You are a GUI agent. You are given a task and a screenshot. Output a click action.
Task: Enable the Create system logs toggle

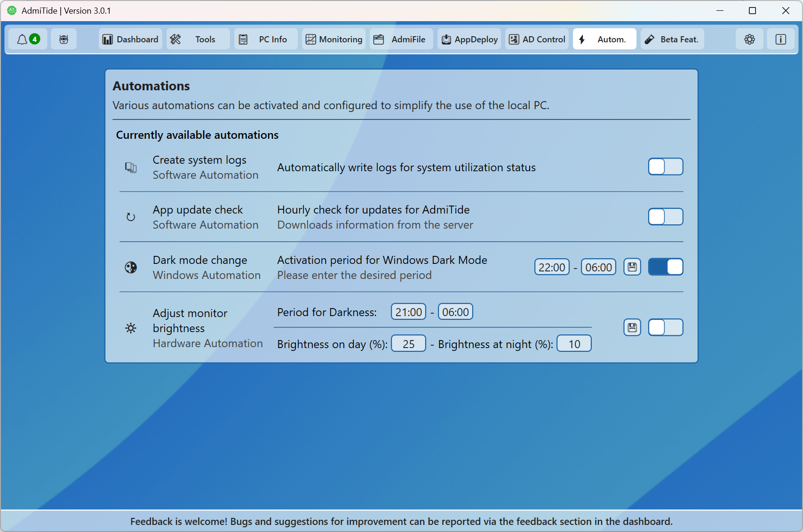tap(665, 167)
